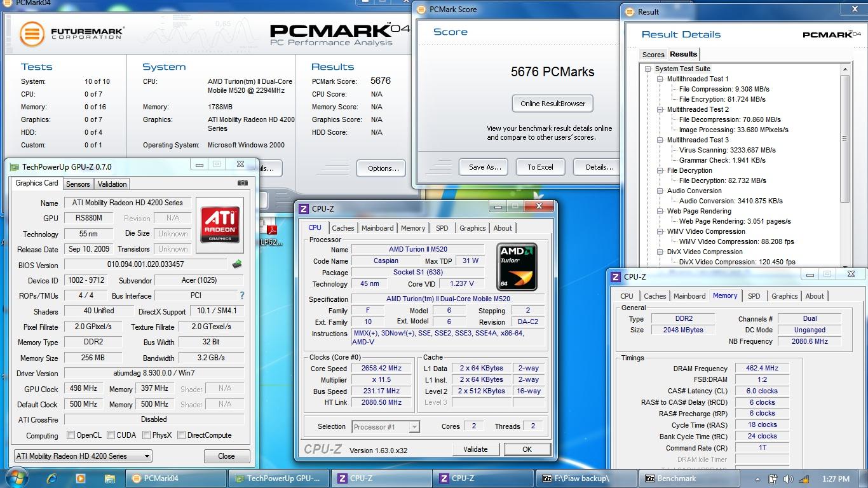Open the GPU selection dropdown in GPU-Z
The image size is (868, 488).
[x=83, y=456]
